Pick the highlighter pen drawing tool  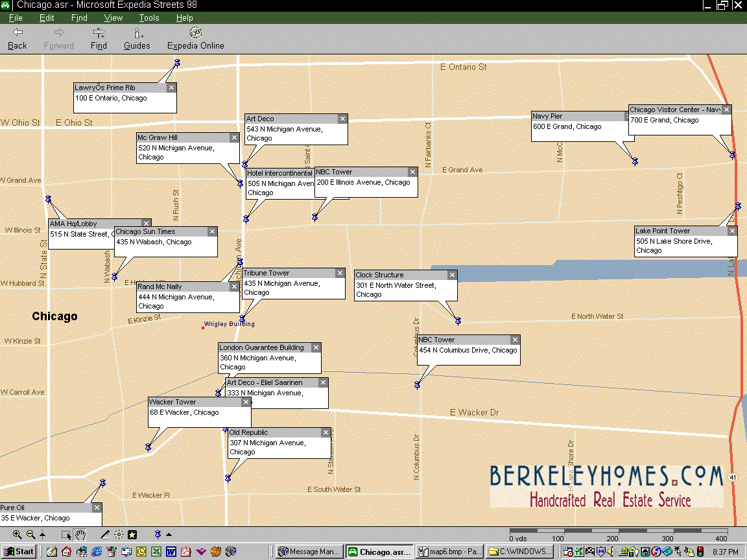tap(105, 535)
